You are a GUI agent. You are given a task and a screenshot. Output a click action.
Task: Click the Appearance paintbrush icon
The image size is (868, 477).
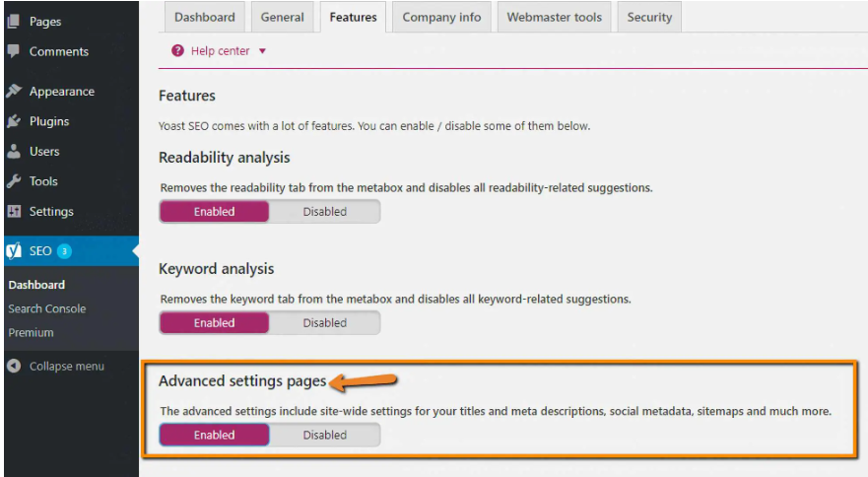pos(14,91)
